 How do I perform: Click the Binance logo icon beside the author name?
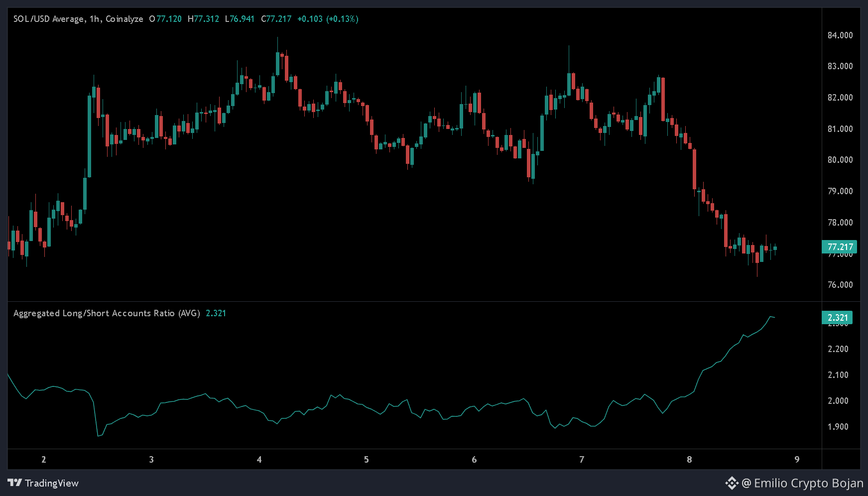coord(732,483)
